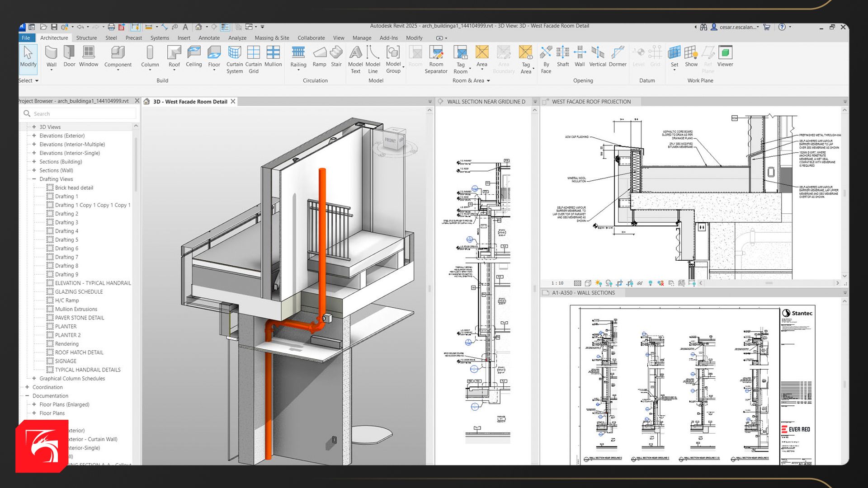Activate the Model Text tool

click(355, 60)
